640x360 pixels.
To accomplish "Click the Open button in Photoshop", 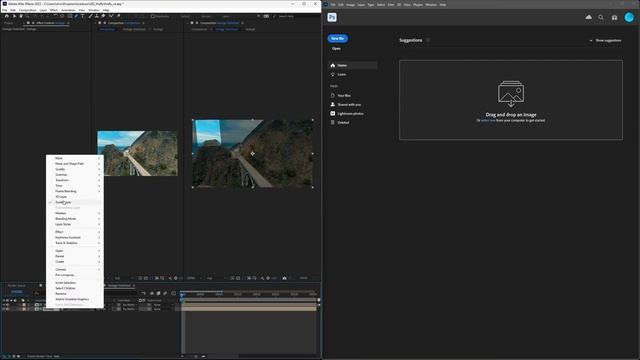I will click(x=336, y=49).
